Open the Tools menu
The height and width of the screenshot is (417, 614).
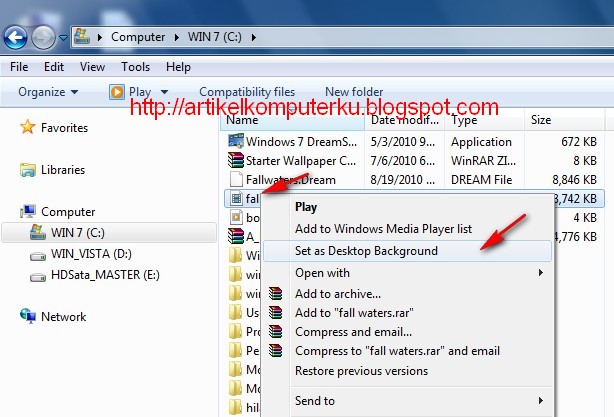(135, 67)
